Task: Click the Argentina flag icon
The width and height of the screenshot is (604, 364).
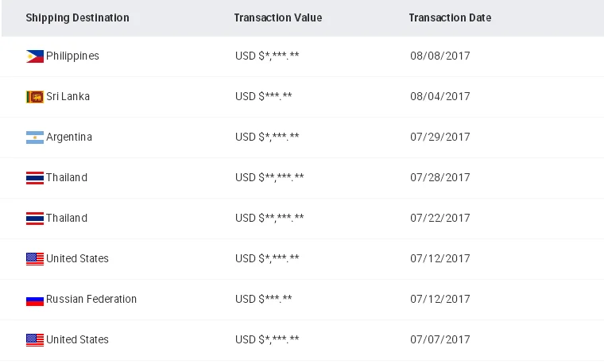Action: pyautogui.click(x=34, y=137)
